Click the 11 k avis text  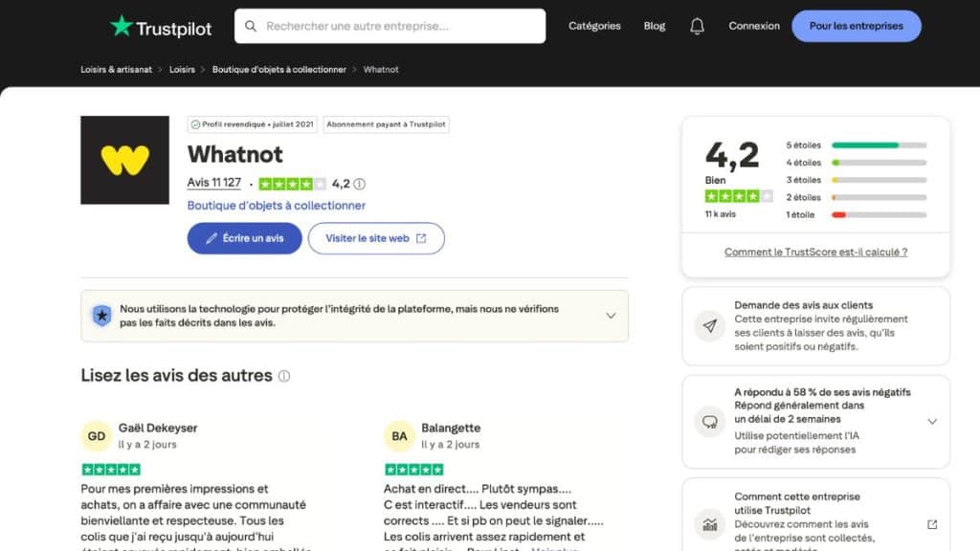point(720,214)
